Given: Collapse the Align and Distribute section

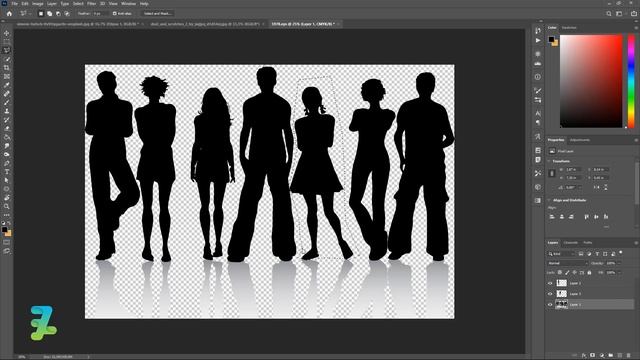Looking at the screenshot, I should (549, 200).
